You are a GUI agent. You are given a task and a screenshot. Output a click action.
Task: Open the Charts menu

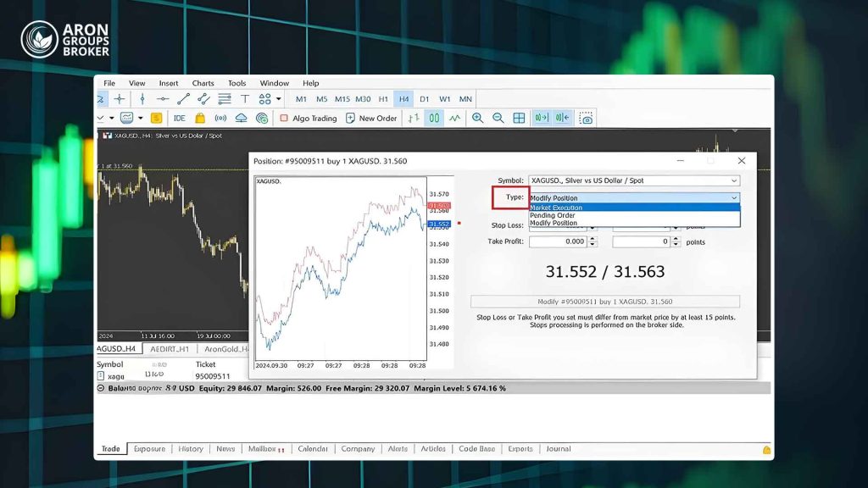[x=203, y=83]
